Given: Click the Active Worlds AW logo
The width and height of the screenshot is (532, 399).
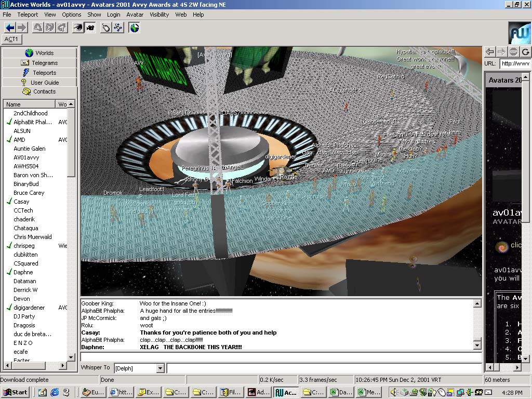Looking at the screenshot, I should tap(519, 33).
